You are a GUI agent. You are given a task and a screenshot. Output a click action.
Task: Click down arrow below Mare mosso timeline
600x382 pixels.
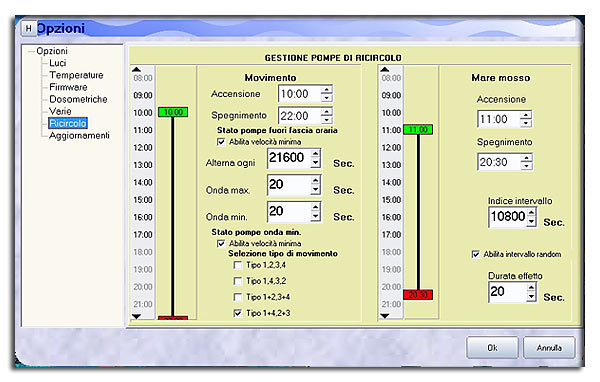tap(385, 316)
